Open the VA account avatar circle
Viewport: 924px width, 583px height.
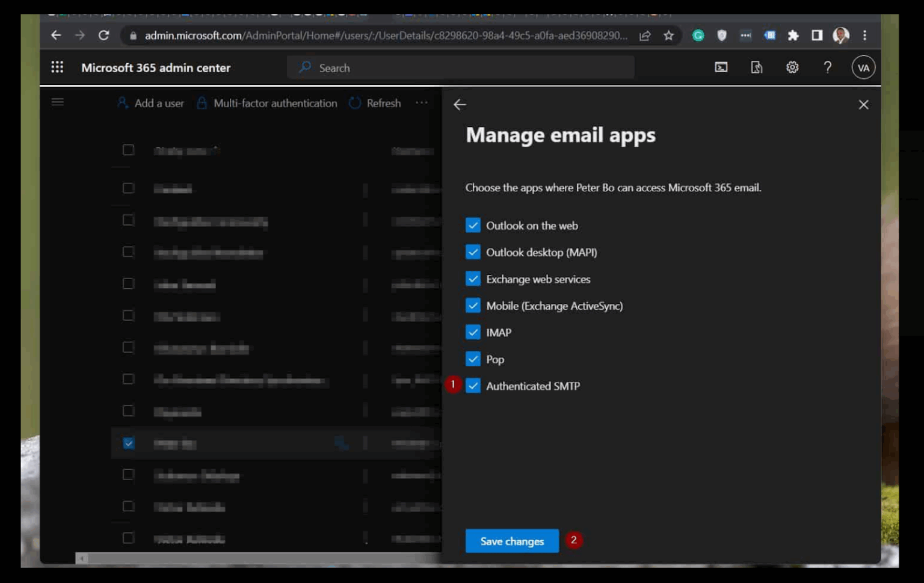tap(863, 67)
